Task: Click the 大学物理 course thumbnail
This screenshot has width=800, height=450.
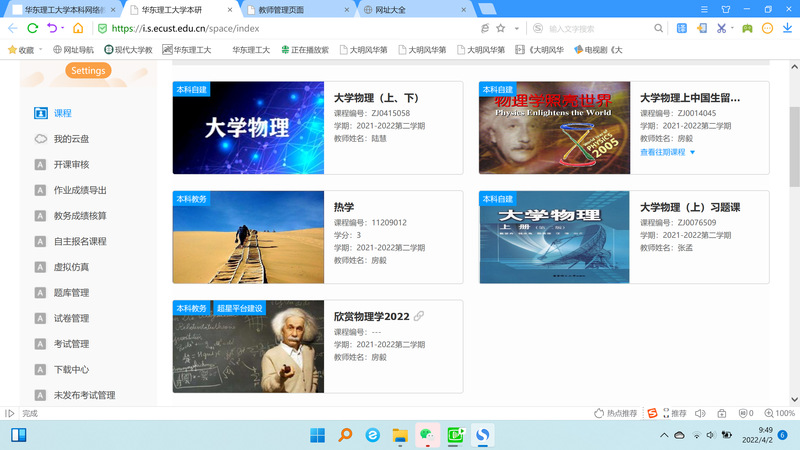Action: (248, 128)
